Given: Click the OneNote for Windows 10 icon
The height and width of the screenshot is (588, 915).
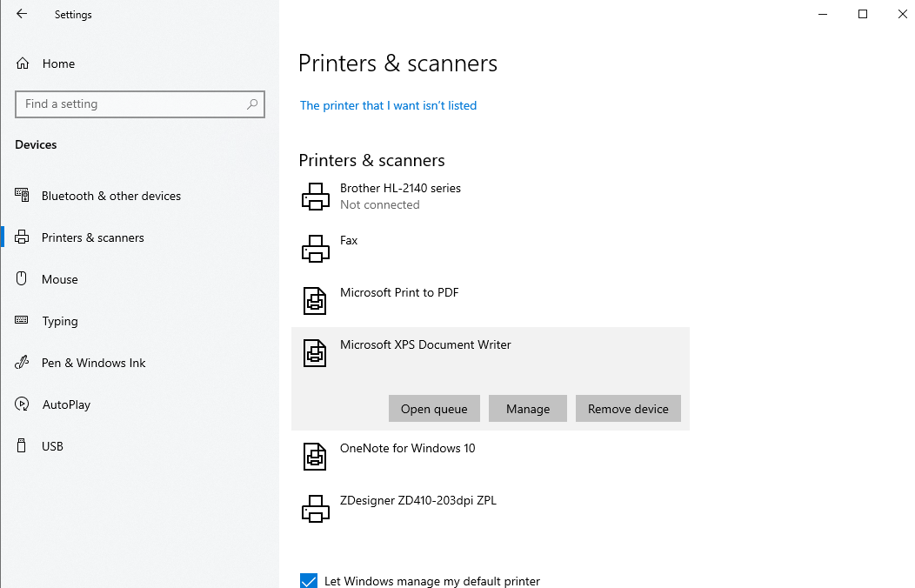Looking at the screenshot, I should 315,457.
